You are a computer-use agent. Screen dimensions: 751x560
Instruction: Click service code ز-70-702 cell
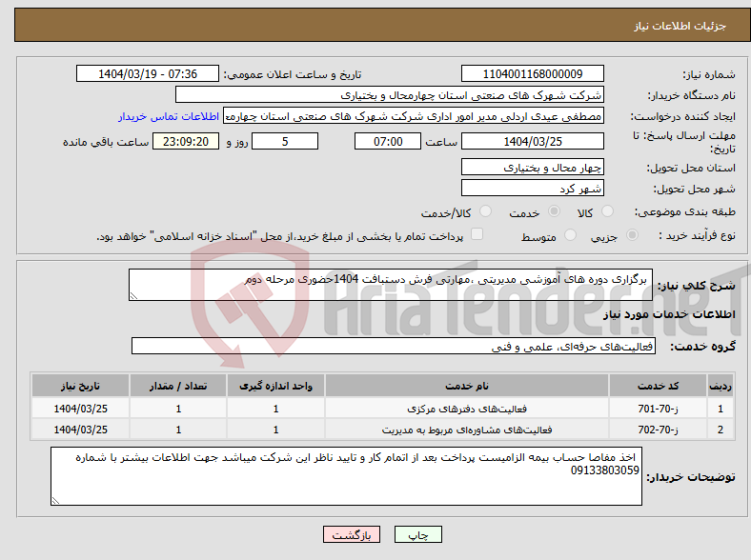pyautogui.click(x=659, y=430)
